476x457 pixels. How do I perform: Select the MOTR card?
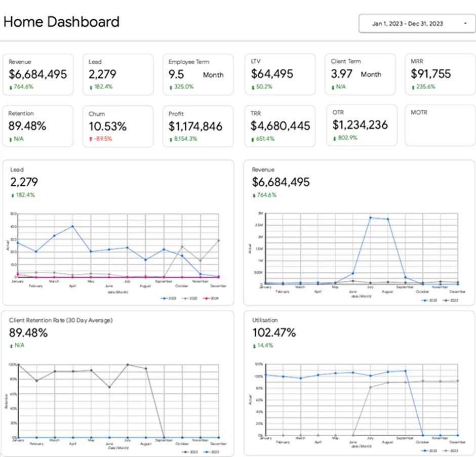tap(440, 126)
